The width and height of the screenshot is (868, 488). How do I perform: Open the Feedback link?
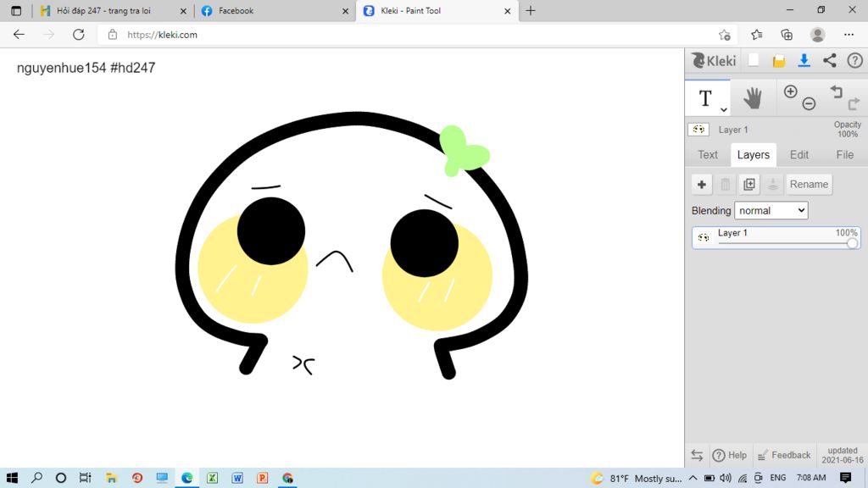pos(784,455)
